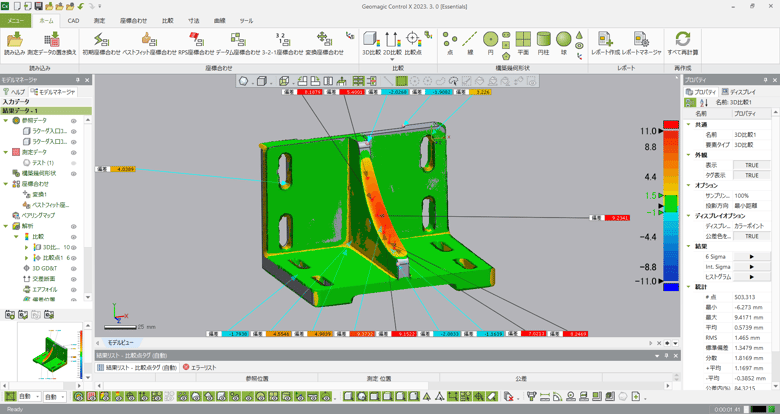Viewport: 780px width, 414px height.
Task: Click the green undo arrow in title bar
Action: [x=81, y=6]
